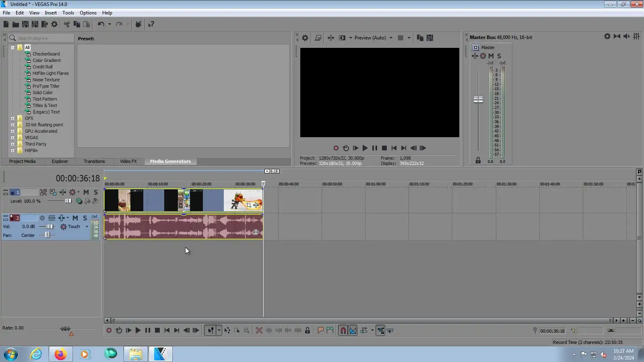
Task: Click the Downmix Output icon on Master Bus
Action: (x=617, y=37)
